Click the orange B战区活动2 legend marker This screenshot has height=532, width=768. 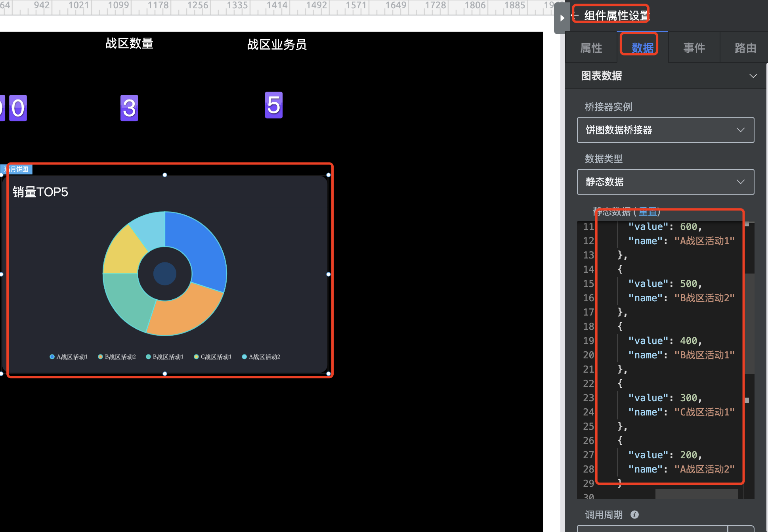click(100, 357)
